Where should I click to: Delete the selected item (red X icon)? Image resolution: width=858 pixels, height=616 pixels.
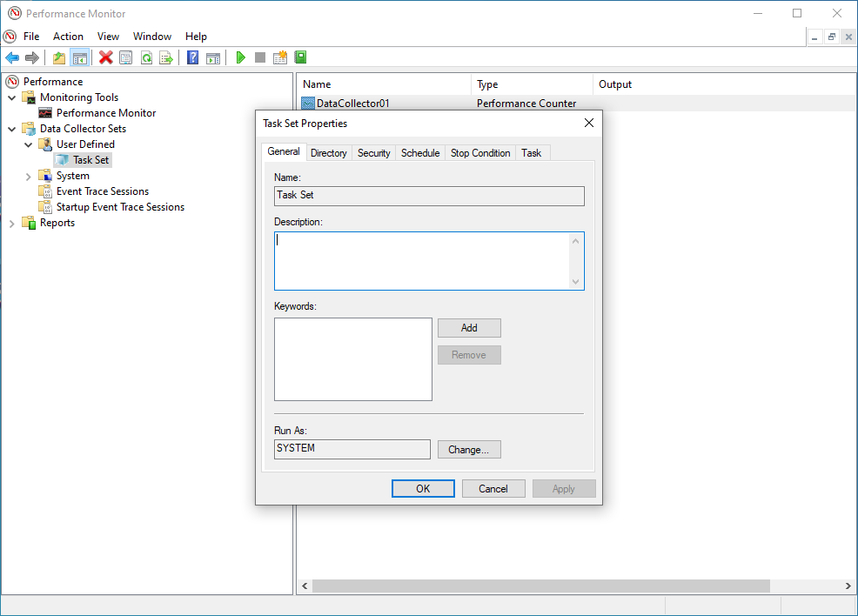(x=106, y=57)
